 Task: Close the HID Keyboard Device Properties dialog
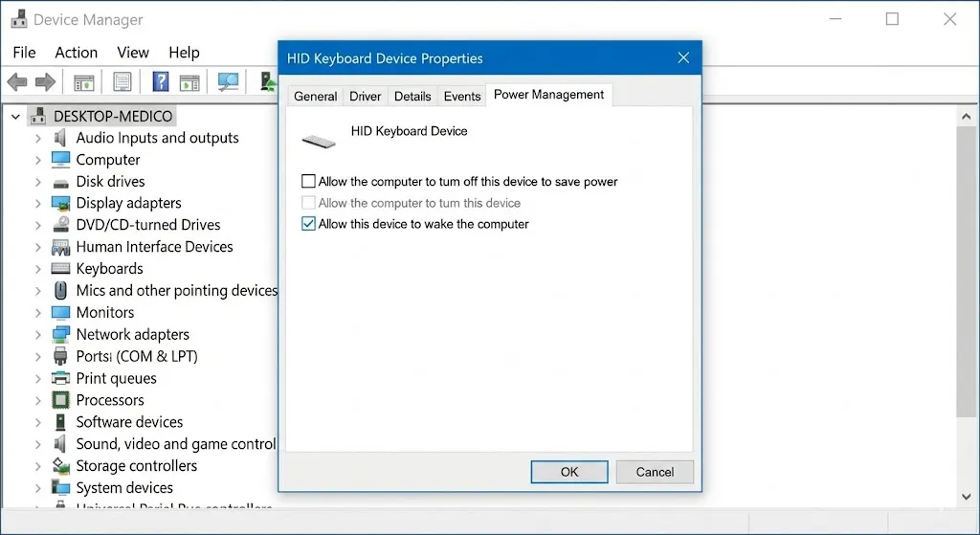(x=683, y=58)
